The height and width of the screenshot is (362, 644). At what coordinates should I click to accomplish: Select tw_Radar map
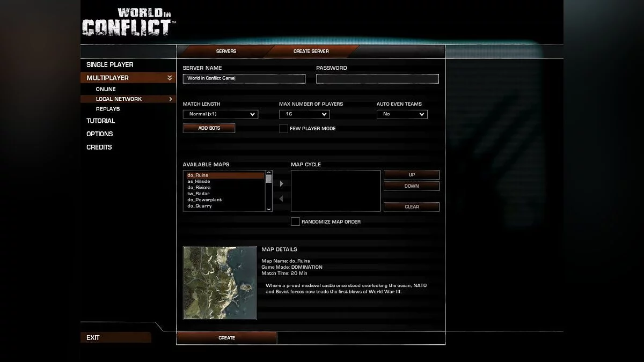225,194
